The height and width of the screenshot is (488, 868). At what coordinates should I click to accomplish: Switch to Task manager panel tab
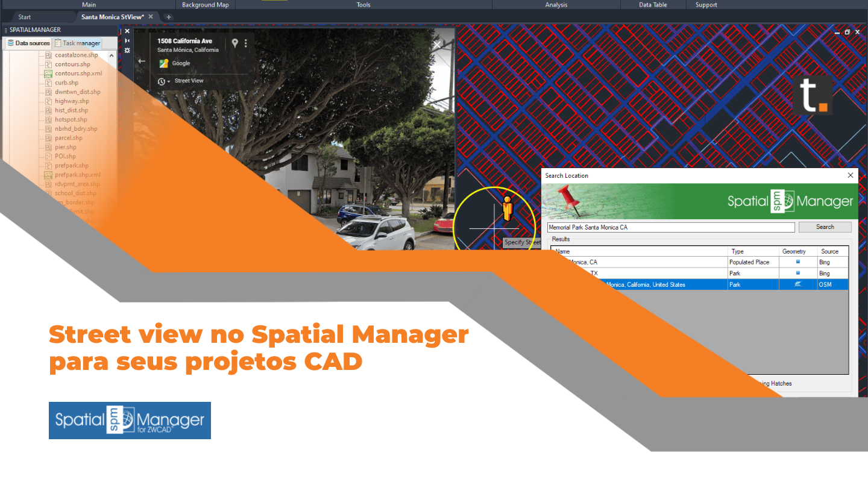coord(77,43)
